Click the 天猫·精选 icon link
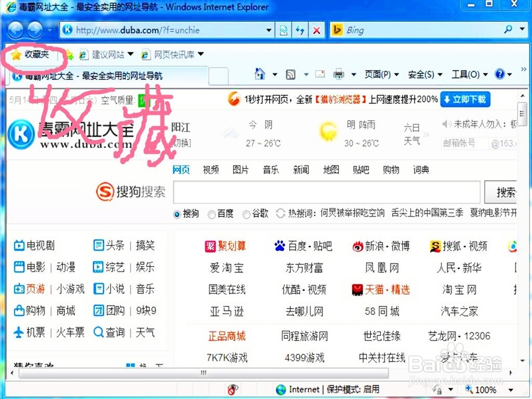The width and height of the screenshot is (532, 399). pyautogui.click(x=381, y=289)
